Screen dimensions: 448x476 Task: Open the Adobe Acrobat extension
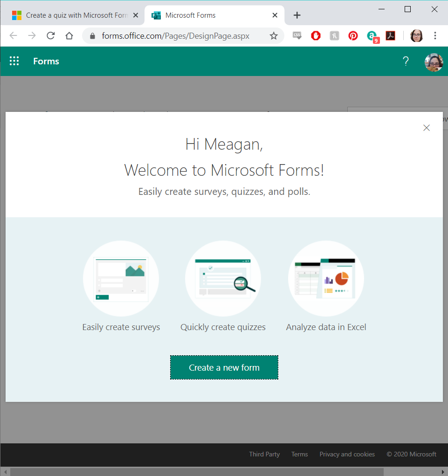point(390,36)
